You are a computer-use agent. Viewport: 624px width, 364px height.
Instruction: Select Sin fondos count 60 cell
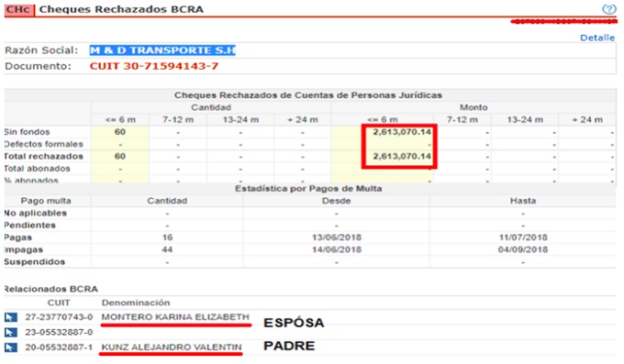point(120,132)
